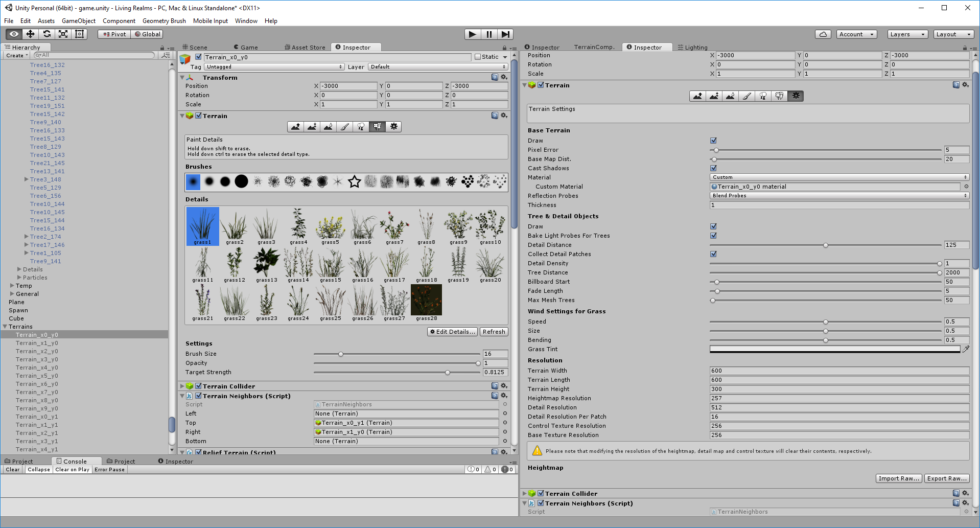The height and width of the screenshot is (528, 980).
Task: Choose Paint Texture tool in middle inspector
Action: (344, 127)
